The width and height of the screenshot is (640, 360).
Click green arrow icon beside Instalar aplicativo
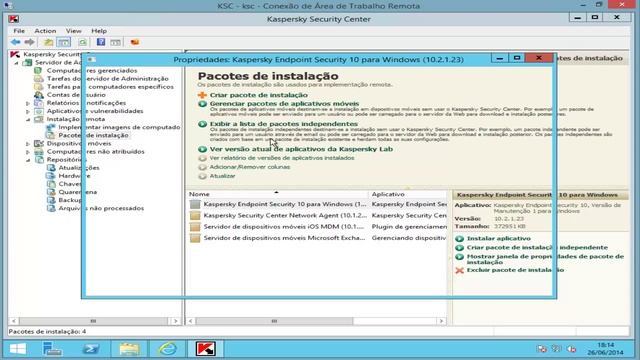coord(460,239)
